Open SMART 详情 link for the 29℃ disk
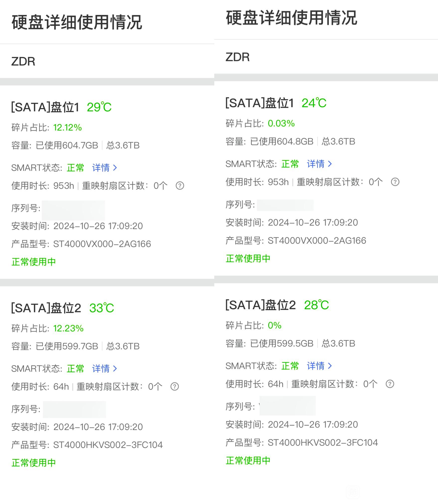438x504 pixels. [x=101, y=168]
